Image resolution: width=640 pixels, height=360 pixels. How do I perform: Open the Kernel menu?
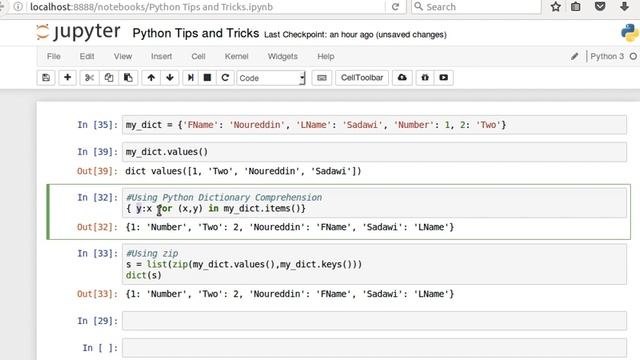pos(236,56)
